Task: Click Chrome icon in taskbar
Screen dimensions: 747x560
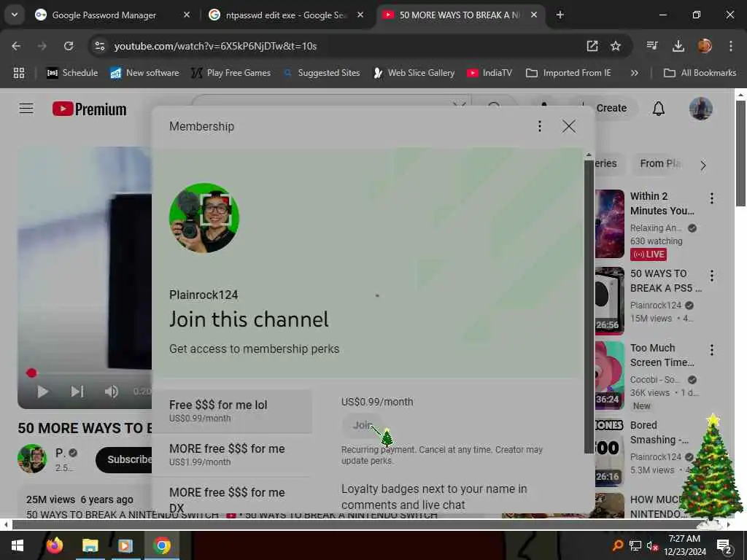Action: point(162,545)
